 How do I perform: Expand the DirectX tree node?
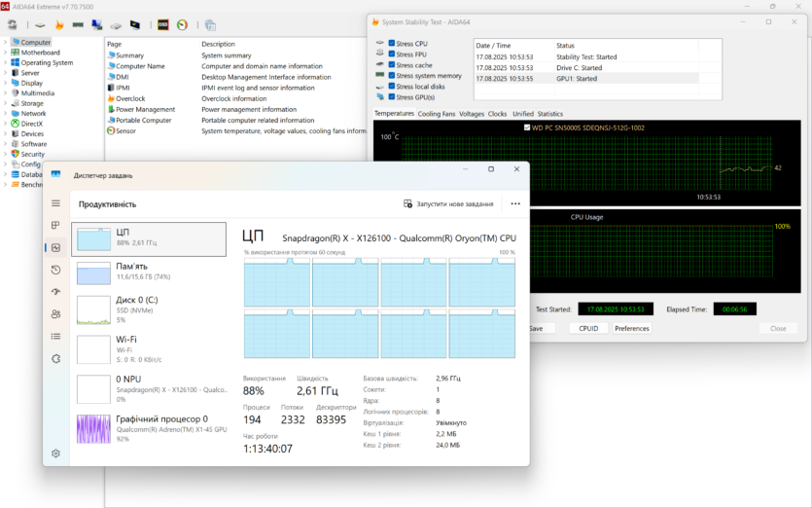click(x=5, y=124)
